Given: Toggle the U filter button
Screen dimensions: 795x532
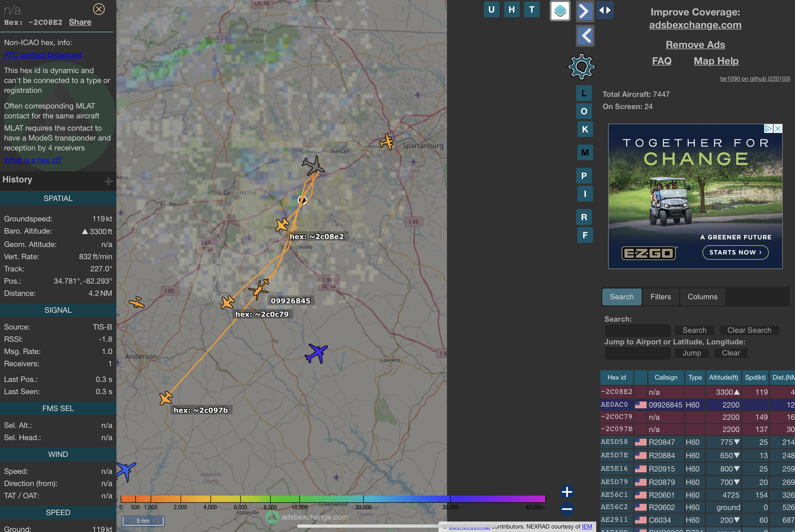Looking at the screenshot, I should (x=491, y=10).
